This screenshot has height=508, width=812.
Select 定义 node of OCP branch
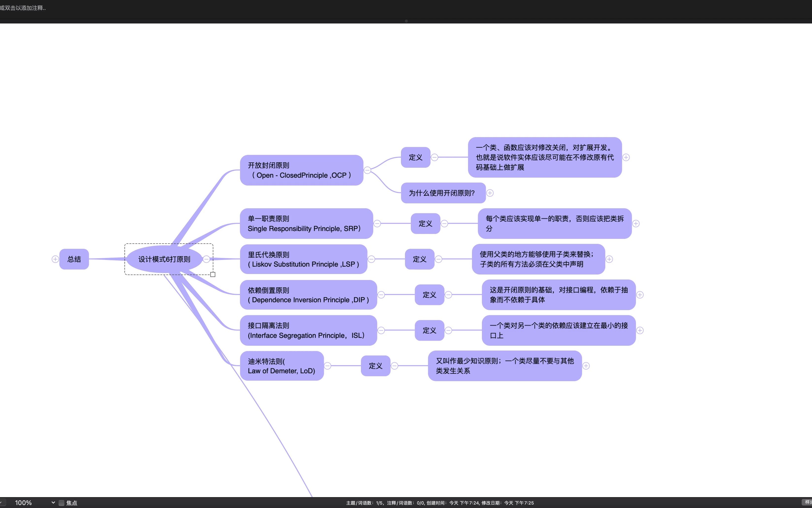(416, 157)
